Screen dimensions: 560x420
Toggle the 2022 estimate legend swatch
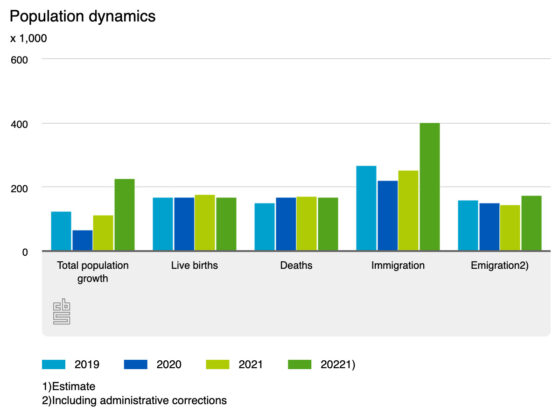[x=300, y=364]
